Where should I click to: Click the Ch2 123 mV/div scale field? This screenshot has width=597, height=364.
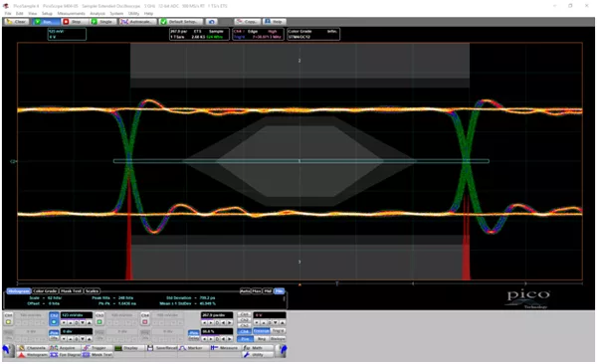pyautogui.click(x=77, y=315)
